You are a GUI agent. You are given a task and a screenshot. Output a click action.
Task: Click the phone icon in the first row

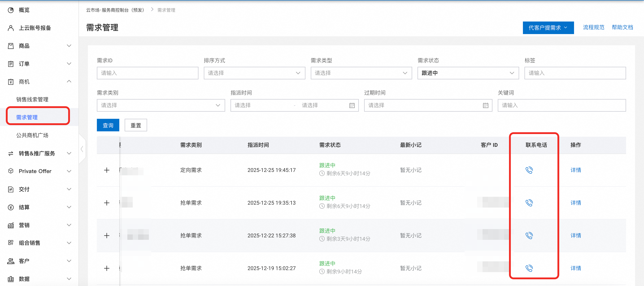(529, 170)
